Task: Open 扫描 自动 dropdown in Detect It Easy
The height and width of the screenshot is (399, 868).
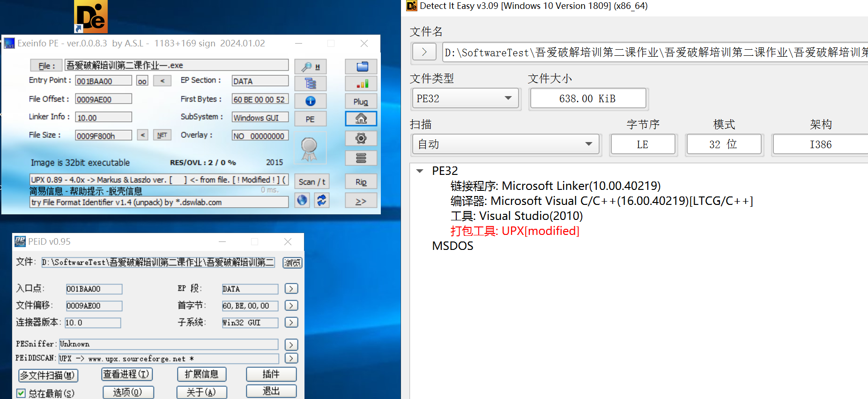Action: [506, 144]
